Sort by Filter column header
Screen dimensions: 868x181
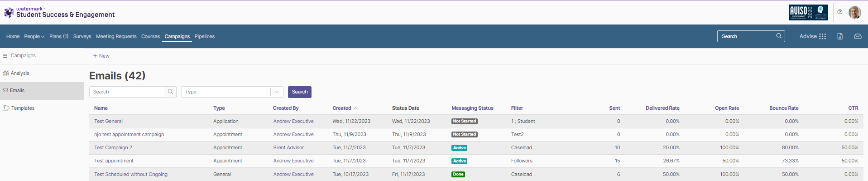tap(517, 108)
